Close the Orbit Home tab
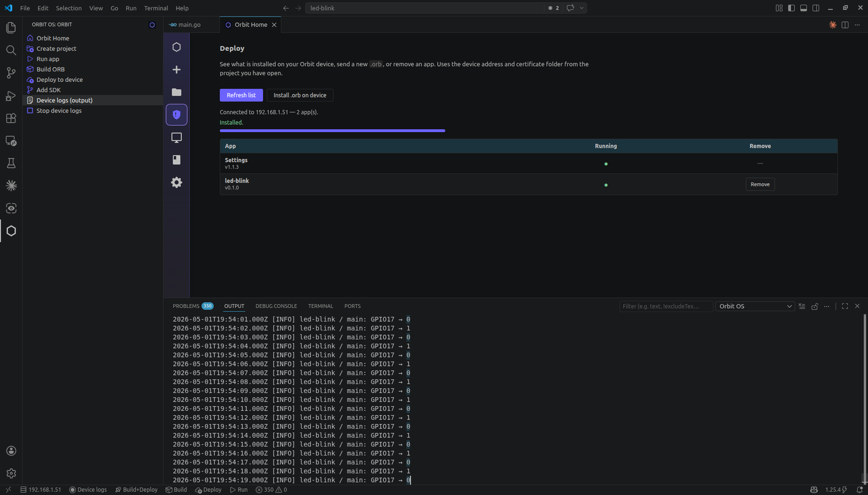868x495 pixels. click(x=274, y=25)
